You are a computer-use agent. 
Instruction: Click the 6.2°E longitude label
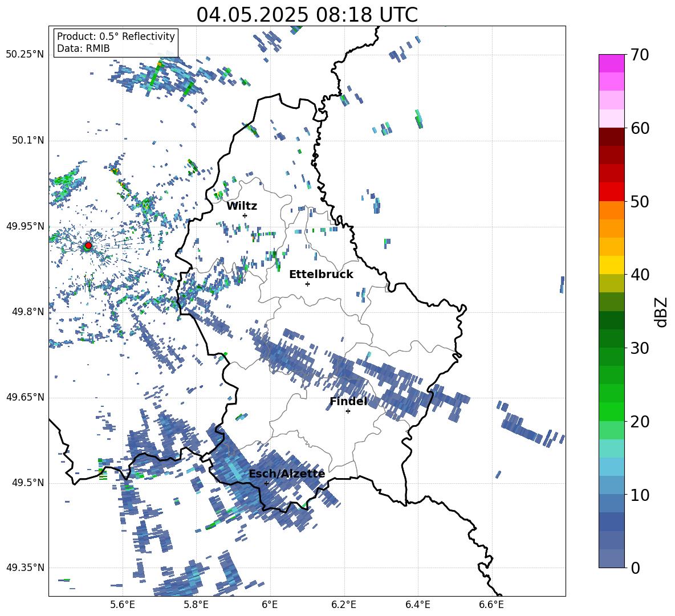pos(344,605)
